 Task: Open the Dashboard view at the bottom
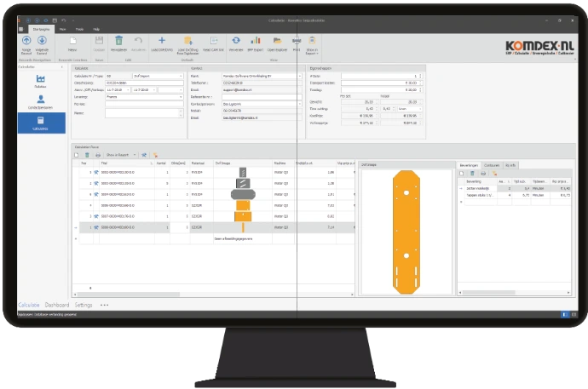57,305
